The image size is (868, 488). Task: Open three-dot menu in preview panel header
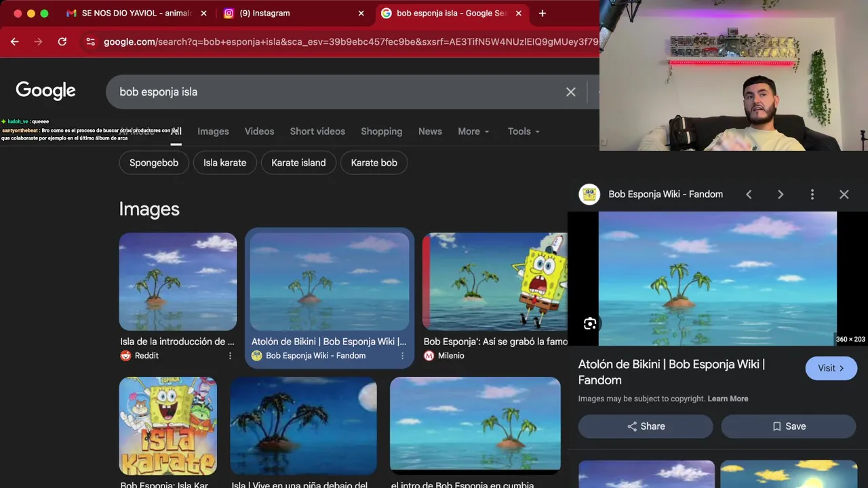[812, 195]
